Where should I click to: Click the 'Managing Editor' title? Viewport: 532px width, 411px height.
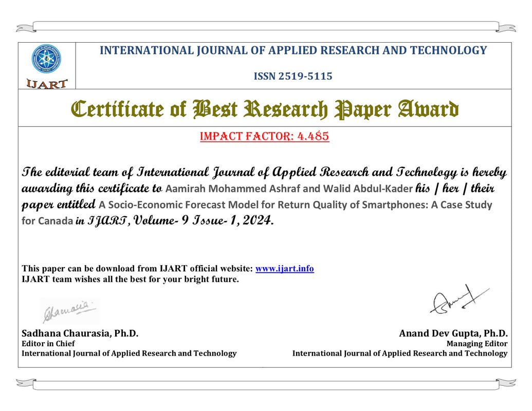[477, 344]
